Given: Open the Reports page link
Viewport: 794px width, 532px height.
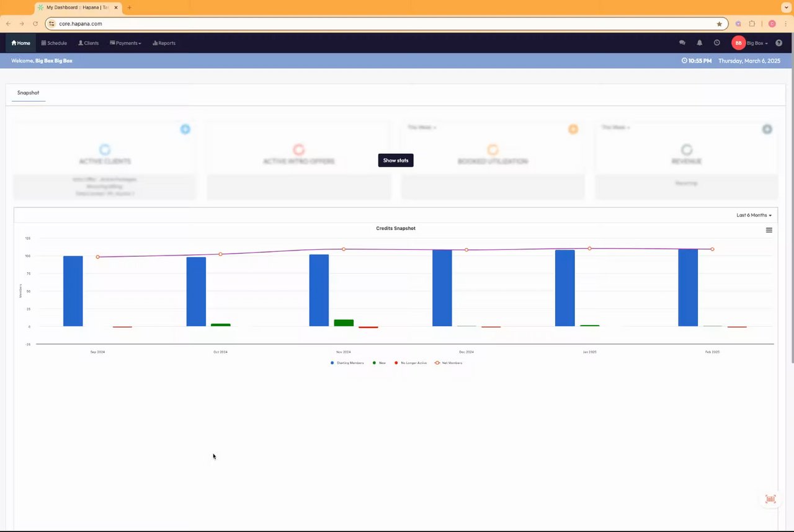Looking at the screenshot, I should (164, 43).
